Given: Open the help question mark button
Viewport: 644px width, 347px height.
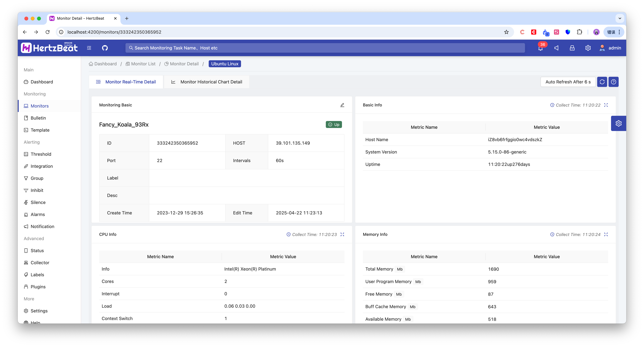Looking at the screenshot, I should (614, 82).
